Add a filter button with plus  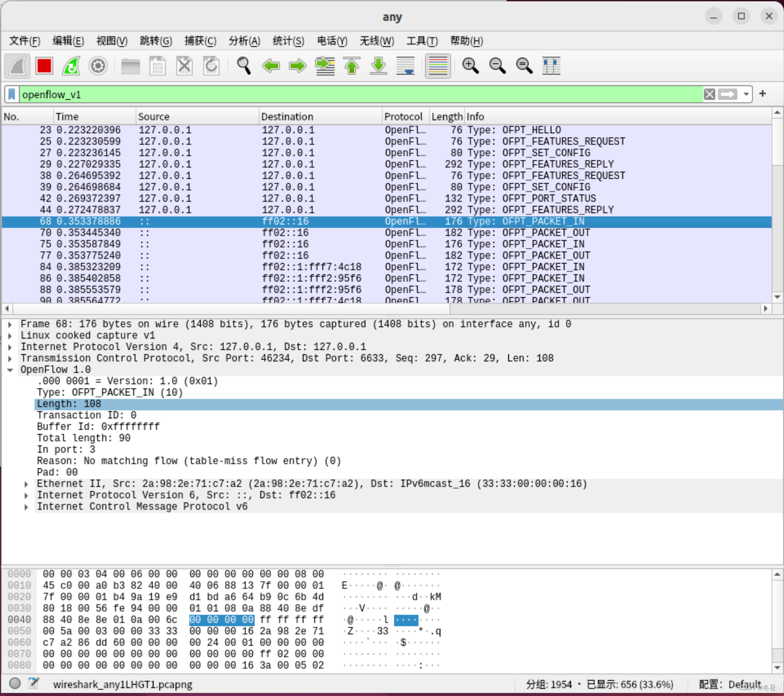coord(763,94)
